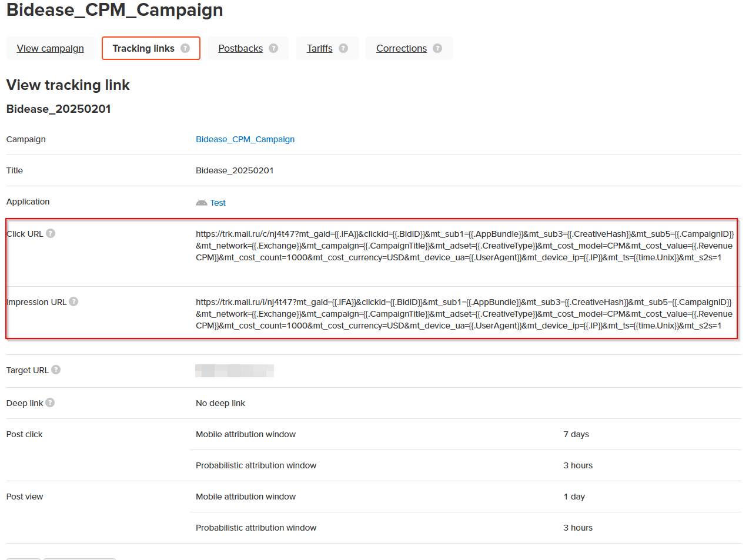Click the Bidease_CPM_Campaign page title

(115, 10)
